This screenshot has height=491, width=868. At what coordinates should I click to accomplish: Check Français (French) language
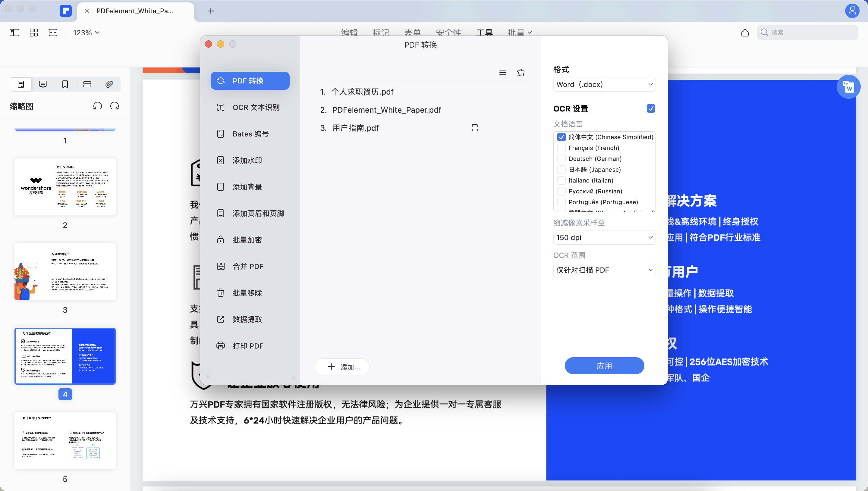(561, 148)
